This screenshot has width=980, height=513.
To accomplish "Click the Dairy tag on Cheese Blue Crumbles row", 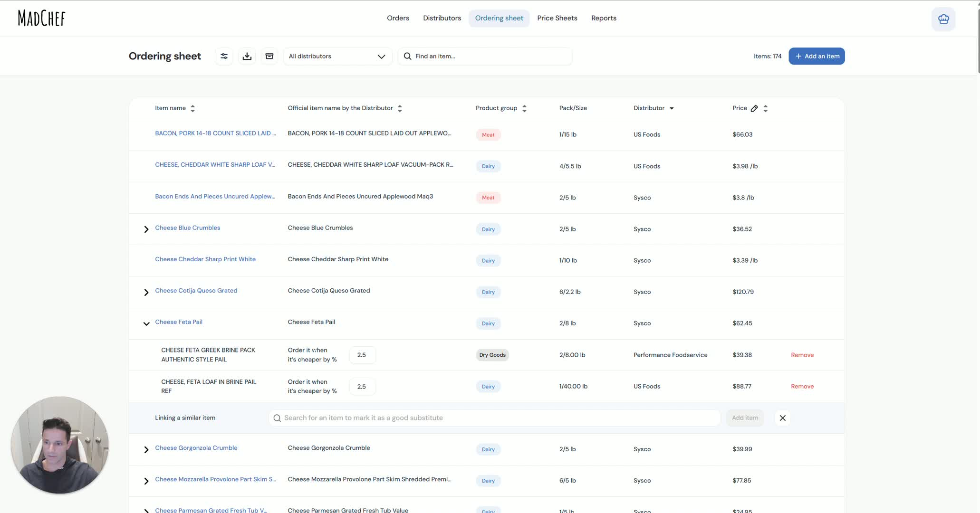I will tap(488, 229).
